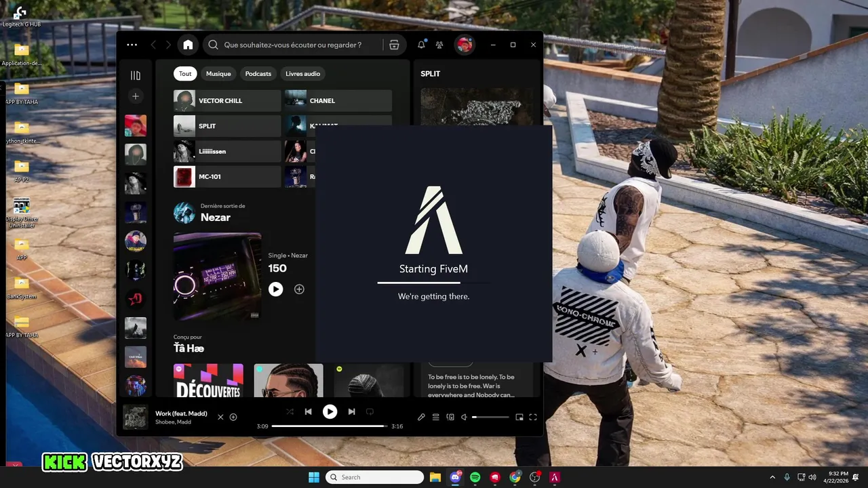Open the Découvertes playlist card

click(x=208, y=381)
